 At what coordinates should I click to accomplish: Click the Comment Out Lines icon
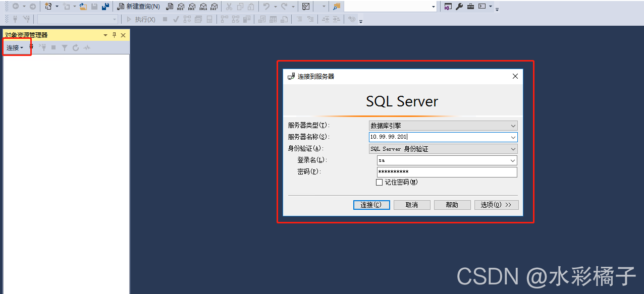(x=299, y=19)
